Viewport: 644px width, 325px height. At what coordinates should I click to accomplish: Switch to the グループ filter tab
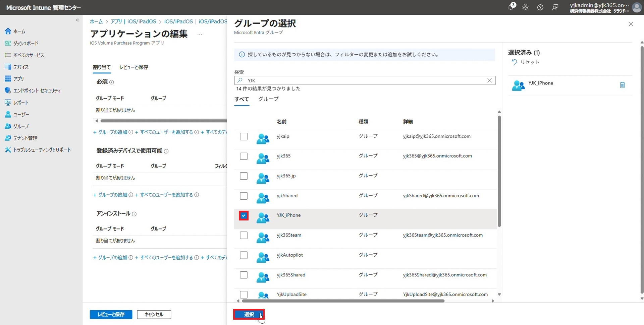pos(268,99)
